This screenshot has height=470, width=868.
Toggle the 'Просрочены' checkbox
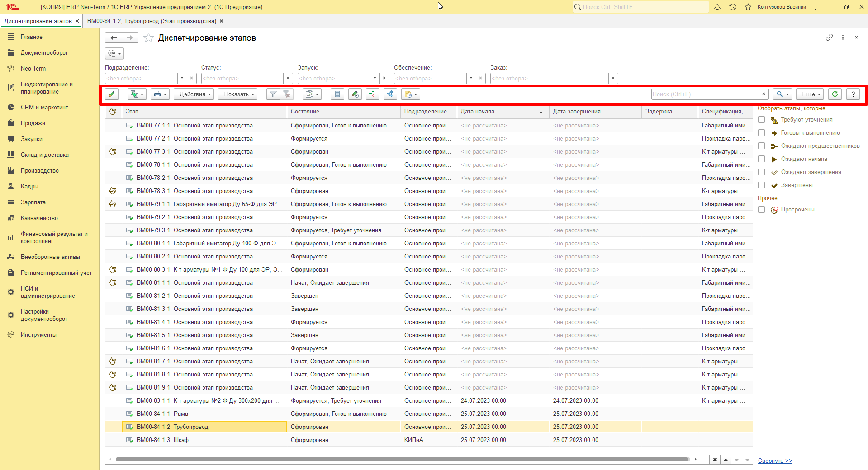pos(762,210)
